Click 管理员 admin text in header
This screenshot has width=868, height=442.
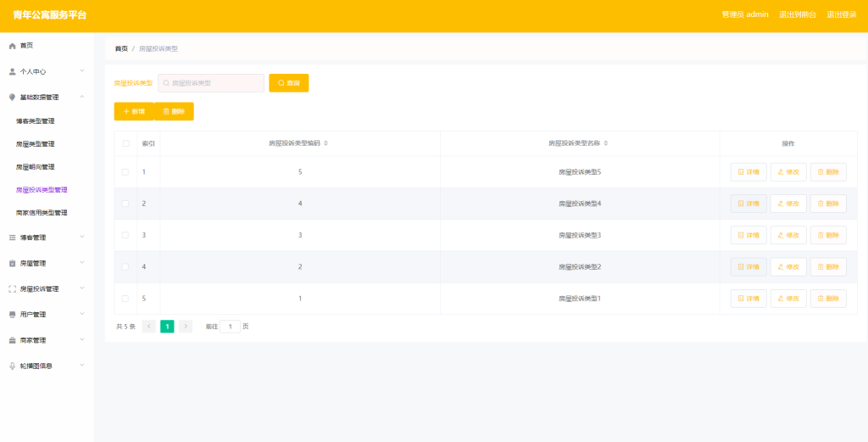pos(745,15)
